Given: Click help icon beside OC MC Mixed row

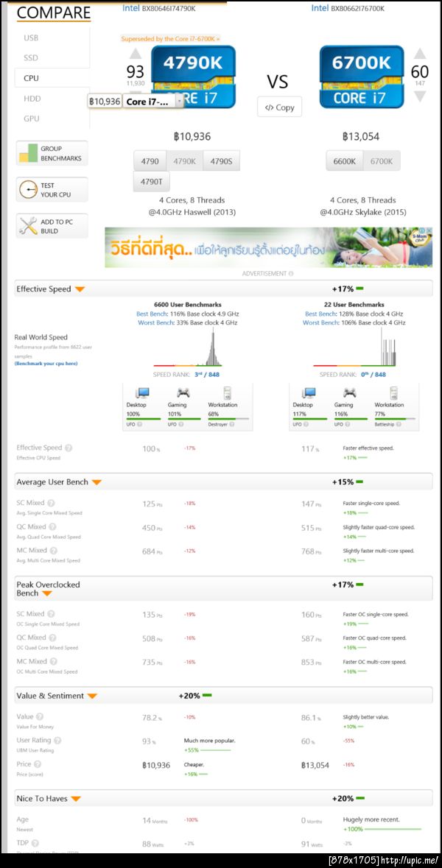Looking at the screenshot, I should (x=53, y=662).
